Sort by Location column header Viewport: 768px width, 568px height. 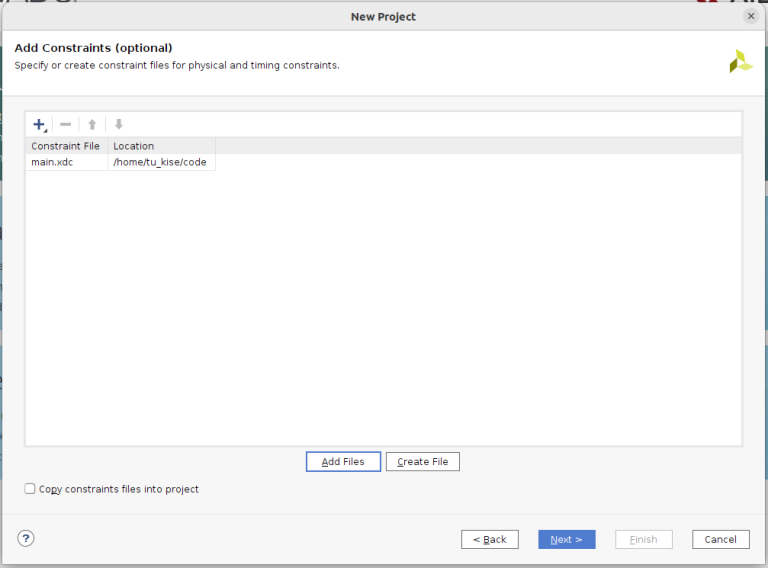coord(160,146)
